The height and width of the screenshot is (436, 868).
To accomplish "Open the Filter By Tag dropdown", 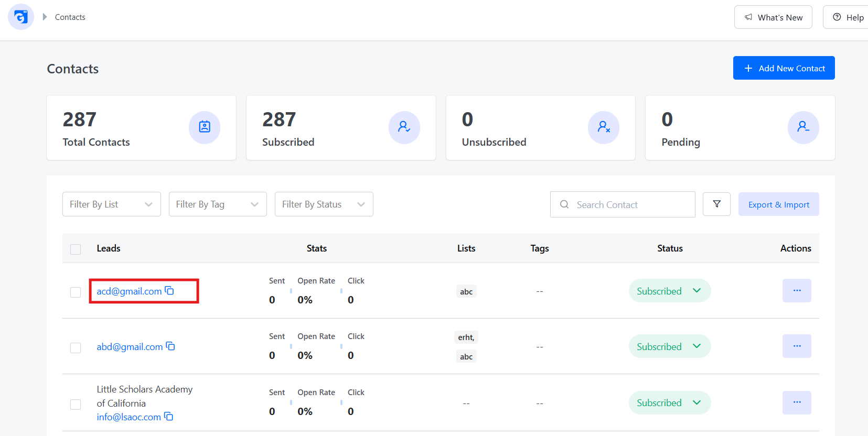I will coord(218,204).
